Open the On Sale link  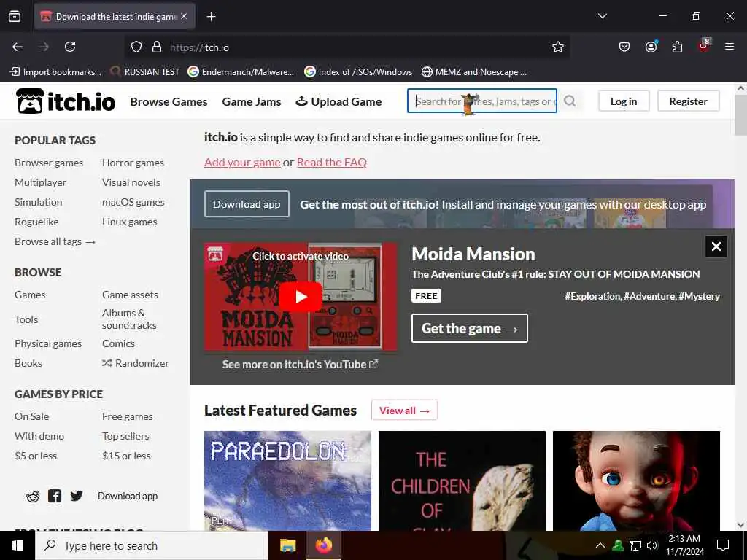click(x=32, y=416)
